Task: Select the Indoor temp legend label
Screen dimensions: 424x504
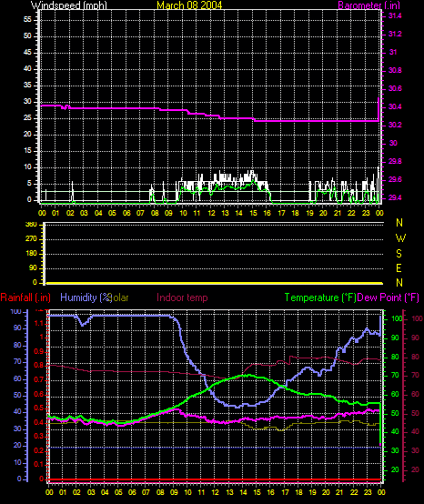Action: (x=182, y=297)
